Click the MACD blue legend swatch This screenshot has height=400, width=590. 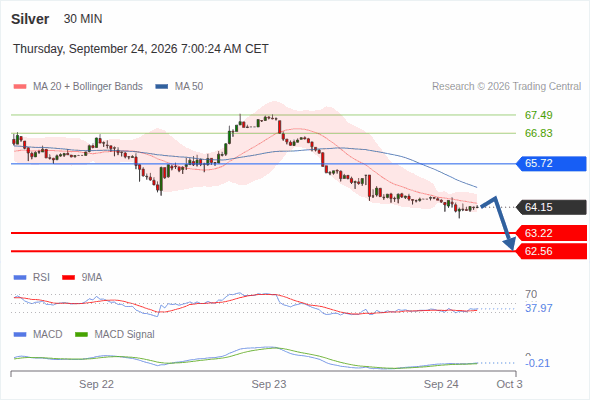click(x=20, y=335)
